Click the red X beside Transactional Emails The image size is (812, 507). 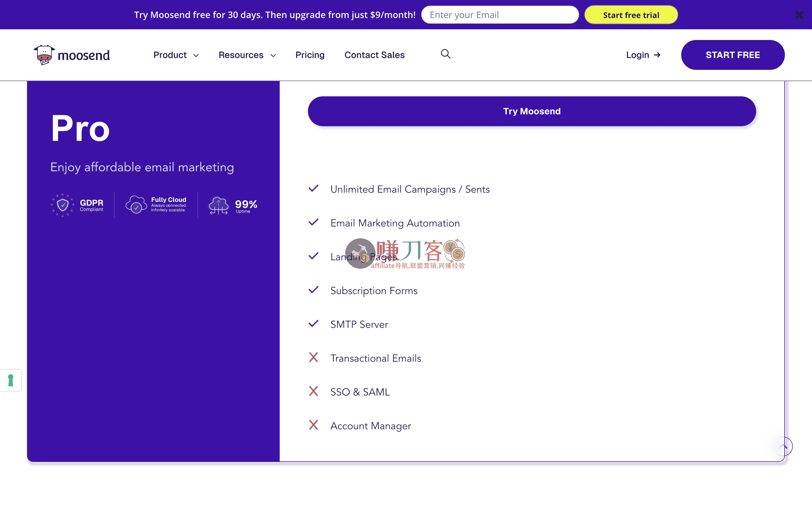pyautogui.click(x=314, y=357)
